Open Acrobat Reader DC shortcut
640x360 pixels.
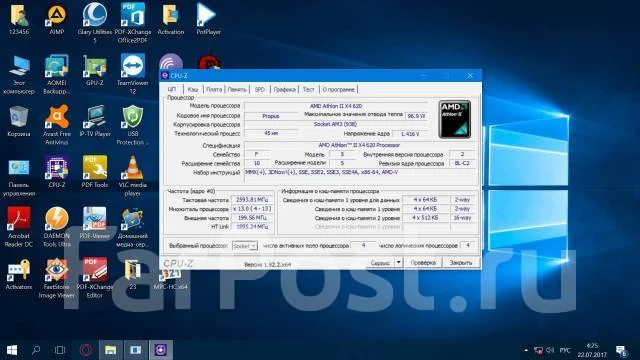[x=19, y=227]
